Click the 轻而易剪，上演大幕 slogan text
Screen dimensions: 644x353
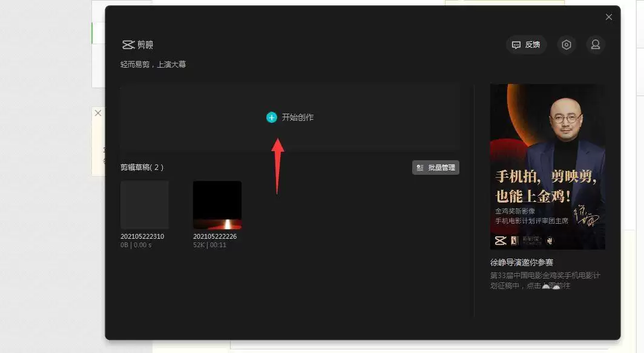point(153,64)
